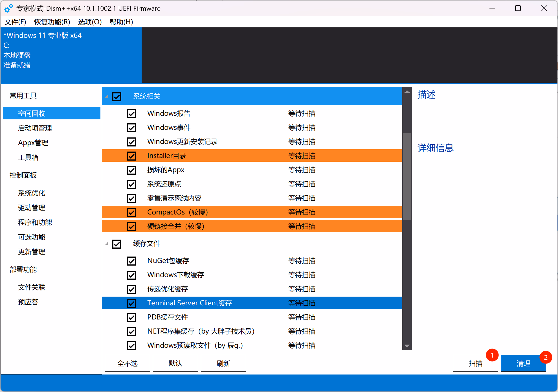
Task: Toggle the CompactOs (较慢) checkbox
Action: 131,212
